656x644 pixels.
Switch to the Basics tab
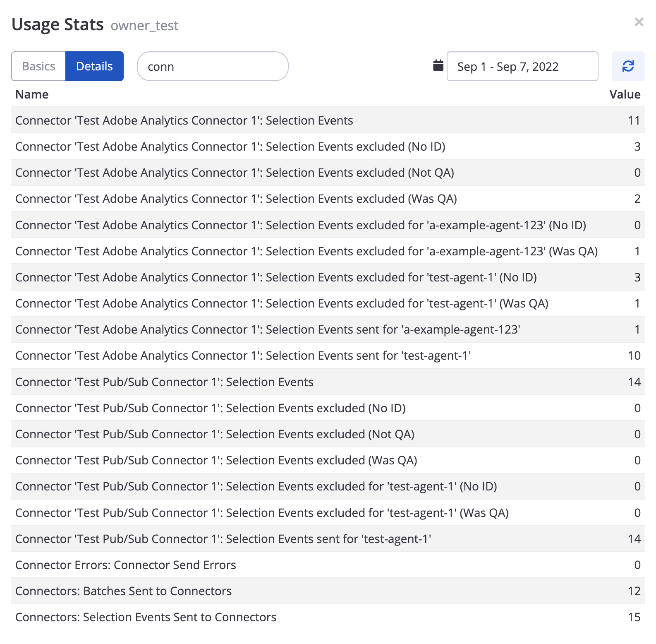click(x=38, y=66)
